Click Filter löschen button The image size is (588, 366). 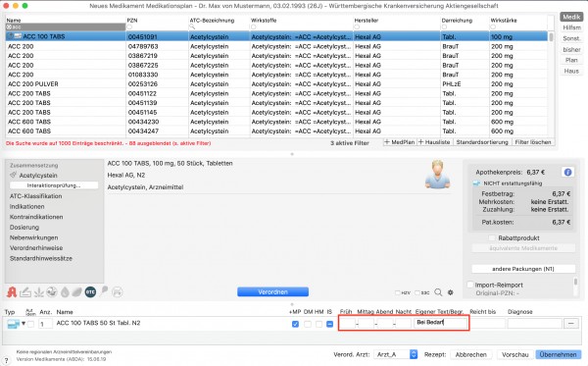click(533, 142)
